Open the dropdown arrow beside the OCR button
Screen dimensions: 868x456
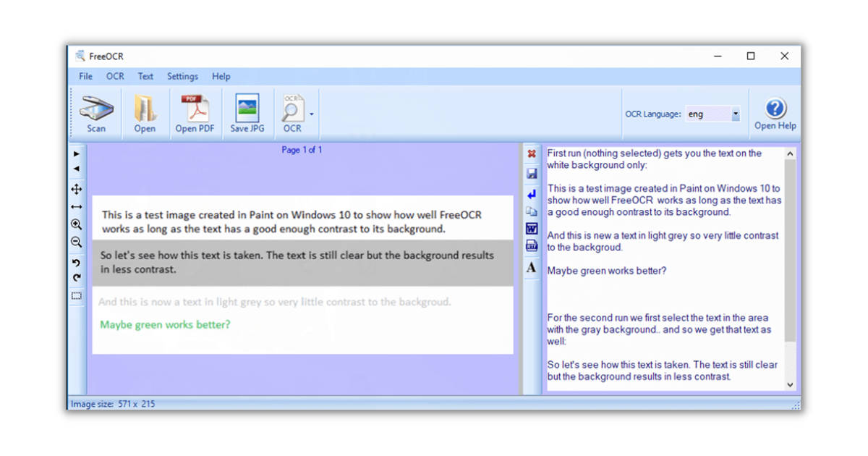312,114
